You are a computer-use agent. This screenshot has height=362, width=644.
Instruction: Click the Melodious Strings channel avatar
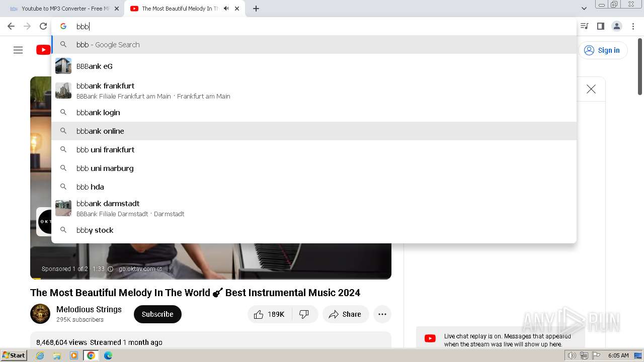tap(40, 314)
